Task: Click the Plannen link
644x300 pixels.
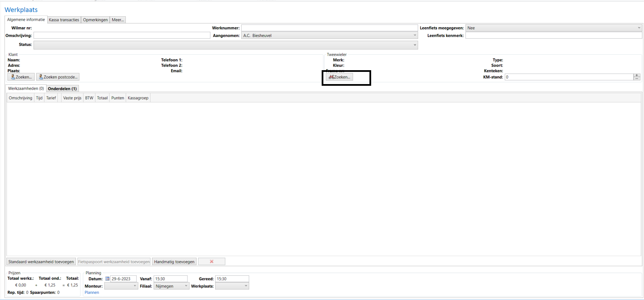Action: coord(92,293)
